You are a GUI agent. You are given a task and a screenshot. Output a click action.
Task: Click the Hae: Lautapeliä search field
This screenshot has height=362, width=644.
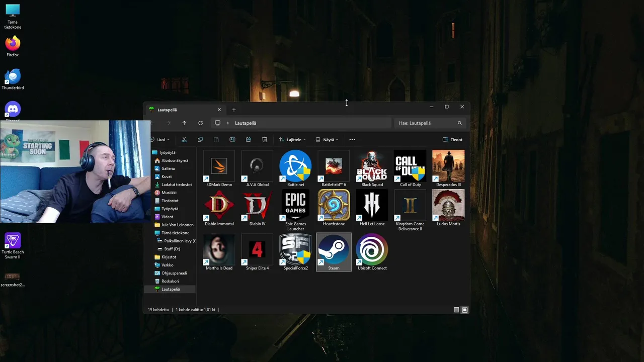click(430, 123)
